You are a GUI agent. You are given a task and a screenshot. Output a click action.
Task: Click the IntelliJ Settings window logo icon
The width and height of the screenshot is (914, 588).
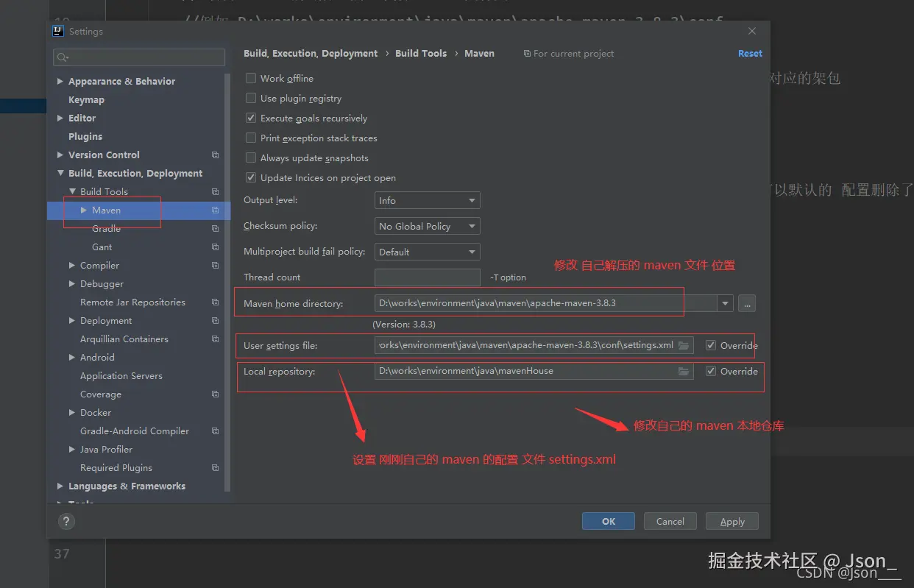pyautogui.click(x=59, y=31)
